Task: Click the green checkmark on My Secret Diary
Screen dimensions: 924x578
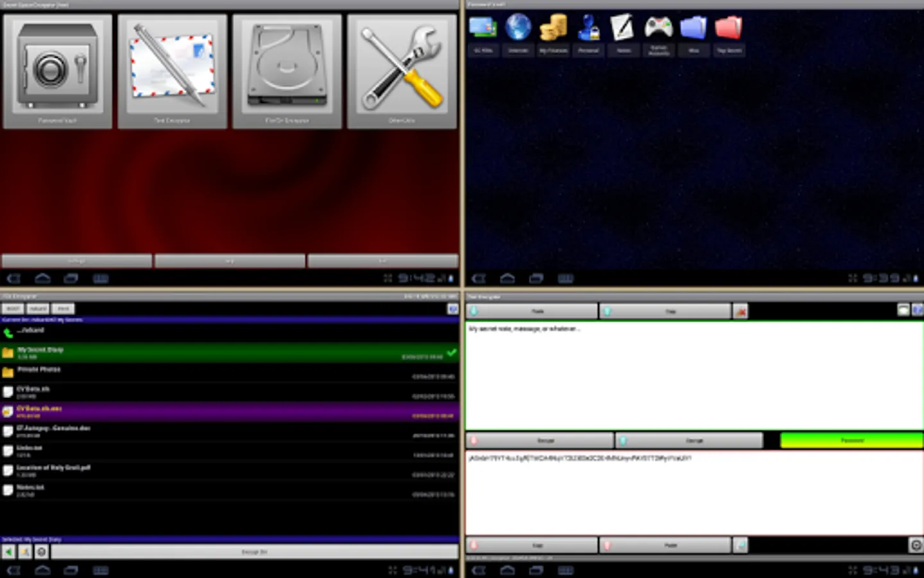Action: coord(452,352)
